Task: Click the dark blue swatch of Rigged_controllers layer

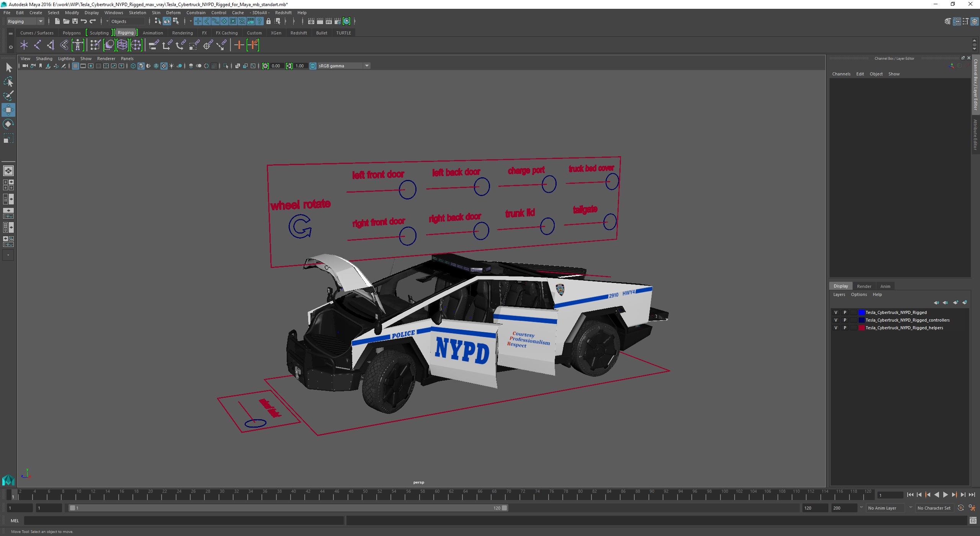Action: [x=861, y=320]
